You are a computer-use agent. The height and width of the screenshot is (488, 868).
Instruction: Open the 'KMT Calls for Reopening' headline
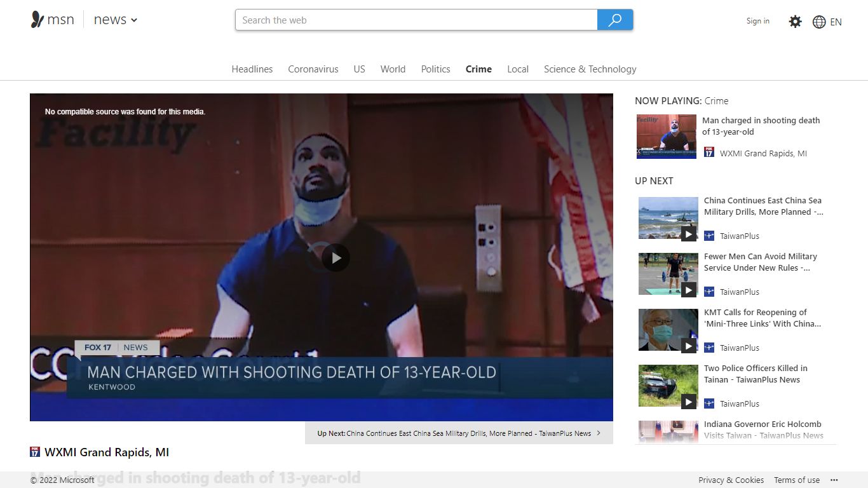(x=763, y=318)
